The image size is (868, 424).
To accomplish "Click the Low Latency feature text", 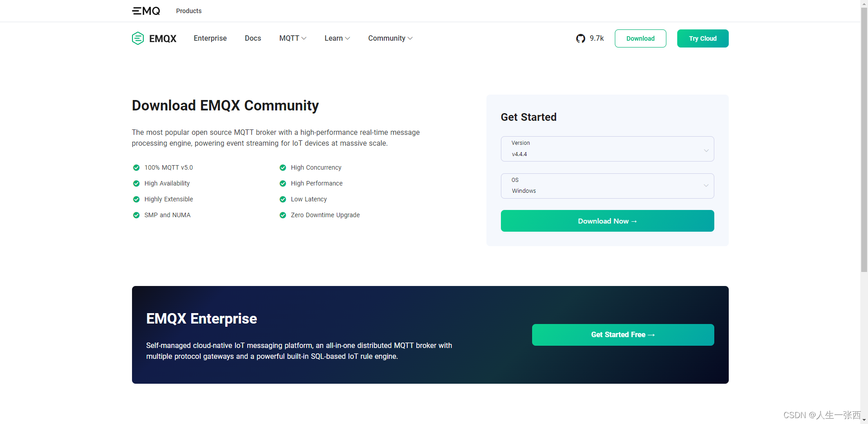I will [x=309, y=199].
